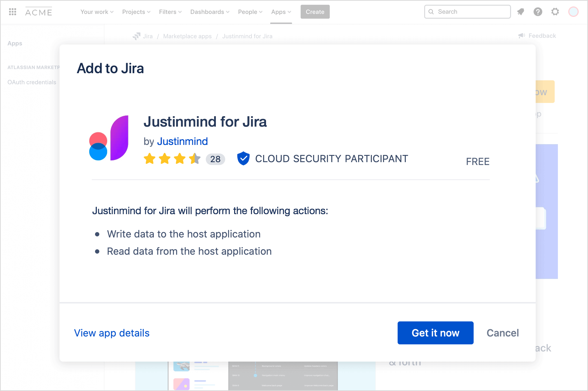This screenshot has height=391, width=588.
Task: Go to Marketplace apps breadcrumb
Action: tap(188, 36)
